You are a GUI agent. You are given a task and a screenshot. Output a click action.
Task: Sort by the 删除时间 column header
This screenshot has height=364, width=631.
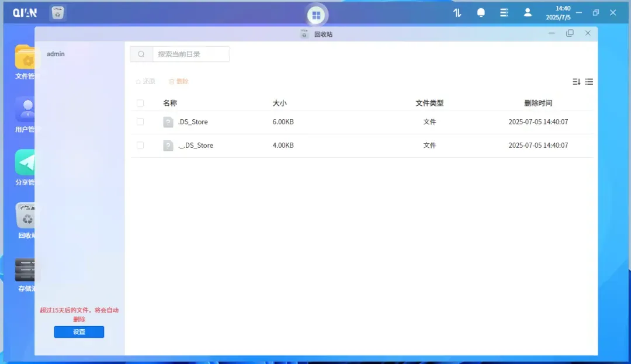pos(538,103)
